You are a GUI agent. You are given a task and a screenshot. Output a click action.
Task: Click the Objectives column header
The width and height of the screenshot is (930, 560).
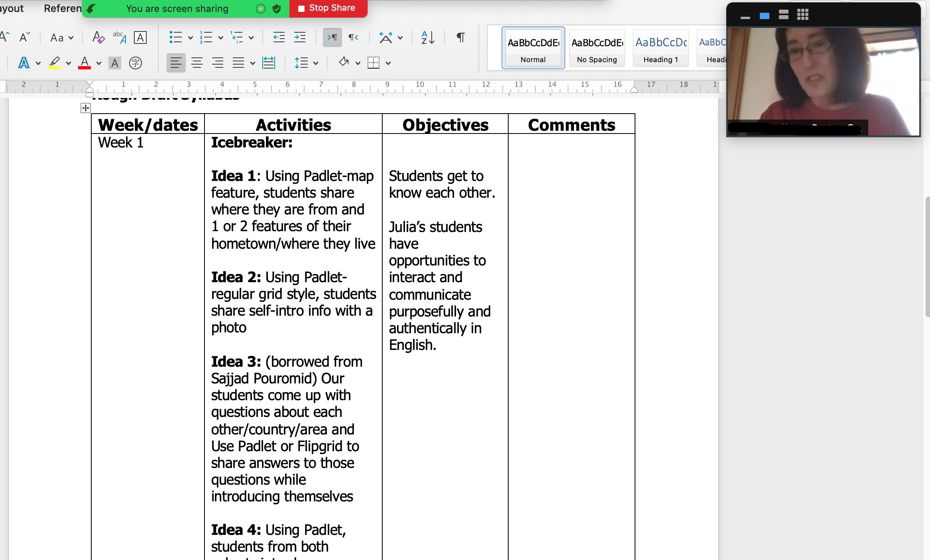coord(445,125)
